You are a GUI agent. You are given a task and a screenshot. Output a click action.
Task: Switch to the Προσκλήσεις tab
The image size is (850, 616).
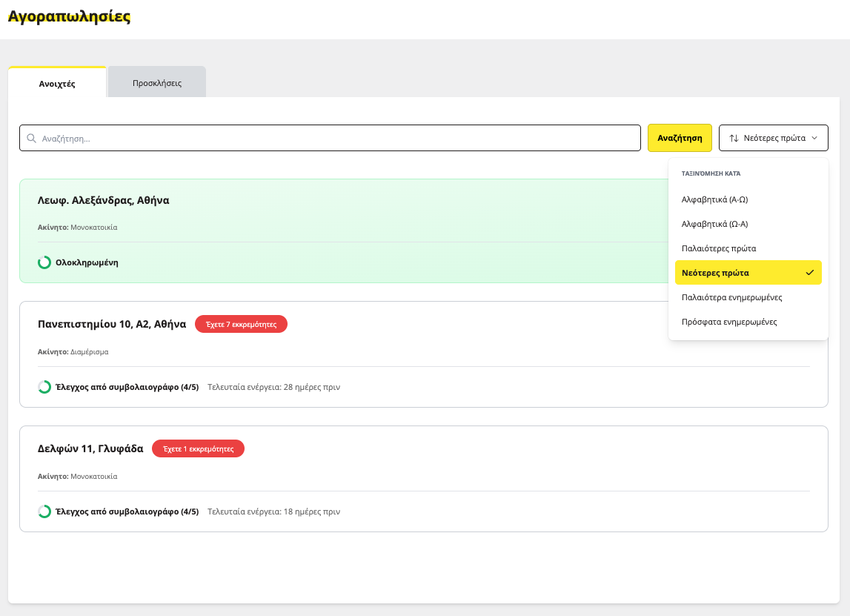point(157,83)
